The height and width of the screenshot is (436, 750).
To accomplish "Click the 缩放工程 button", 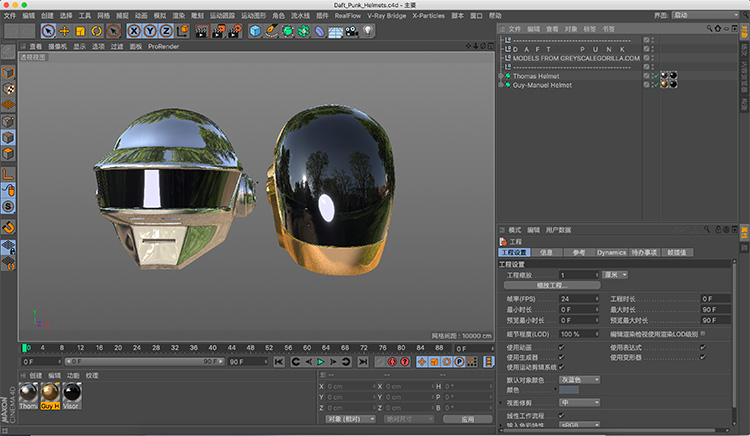I will coord(552,285).
